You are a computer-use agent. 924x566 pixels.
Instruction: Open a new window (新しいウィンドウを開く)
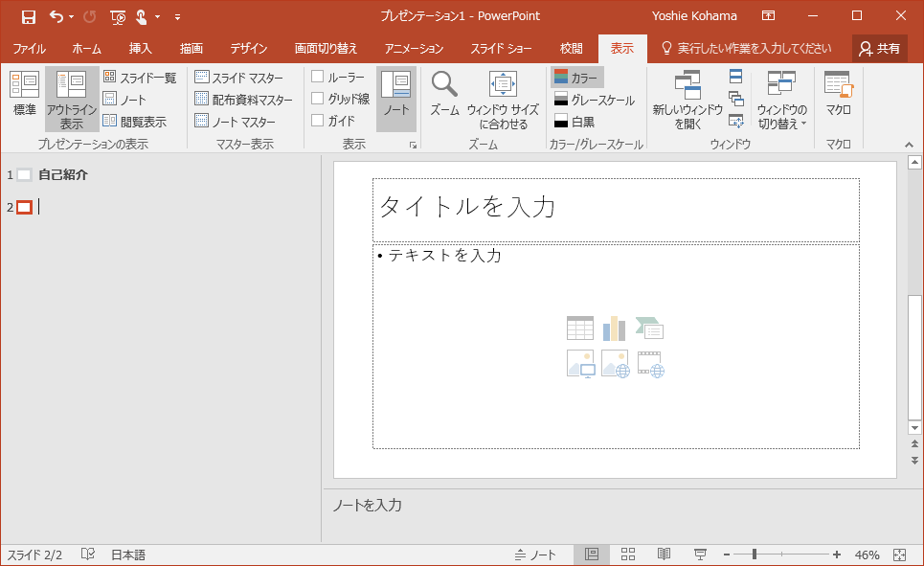(687, 99)
